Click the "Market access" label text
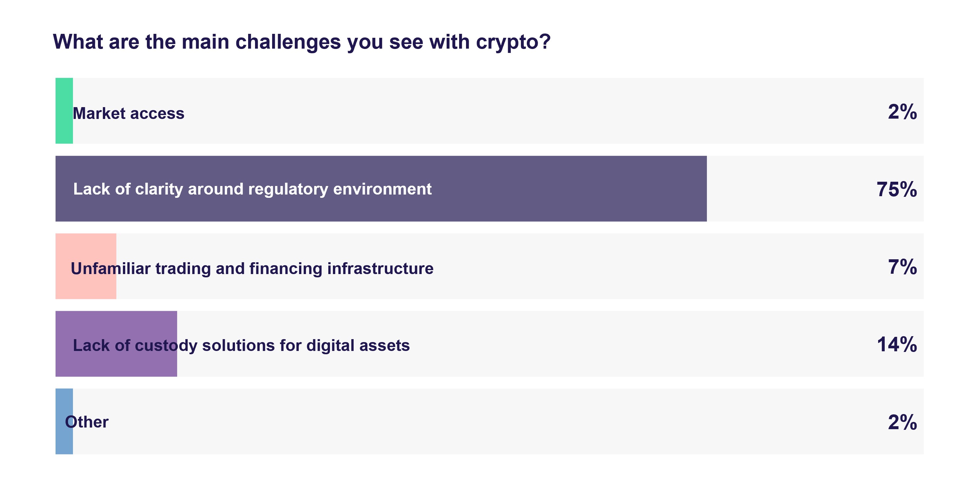The image size is (980, 487). pyautogui.click(x=128, y=113)
